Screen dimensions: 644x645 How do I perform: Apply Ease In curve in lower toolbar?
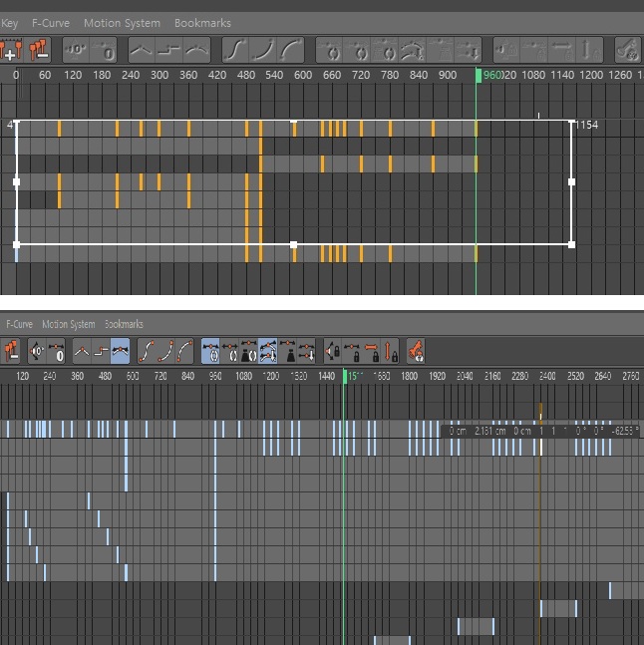pos(165,351)
